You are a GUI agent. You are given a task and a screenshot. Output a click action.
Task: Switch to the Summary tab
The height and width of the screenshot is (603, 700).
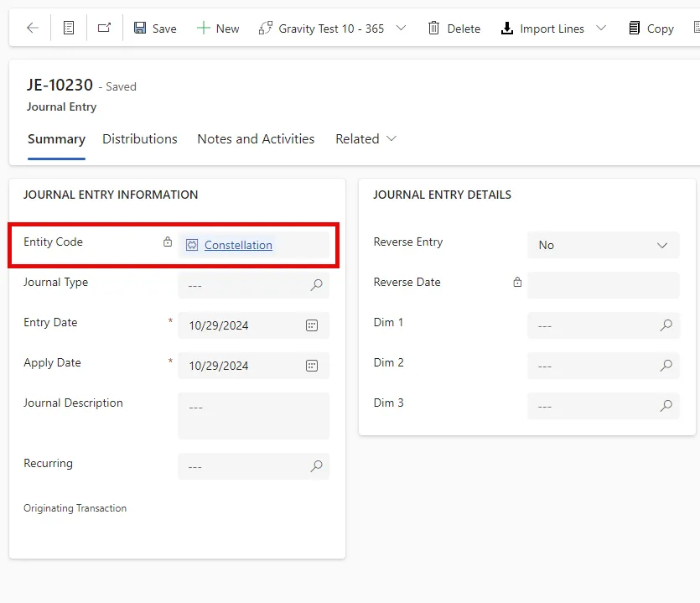click(56, 139)
